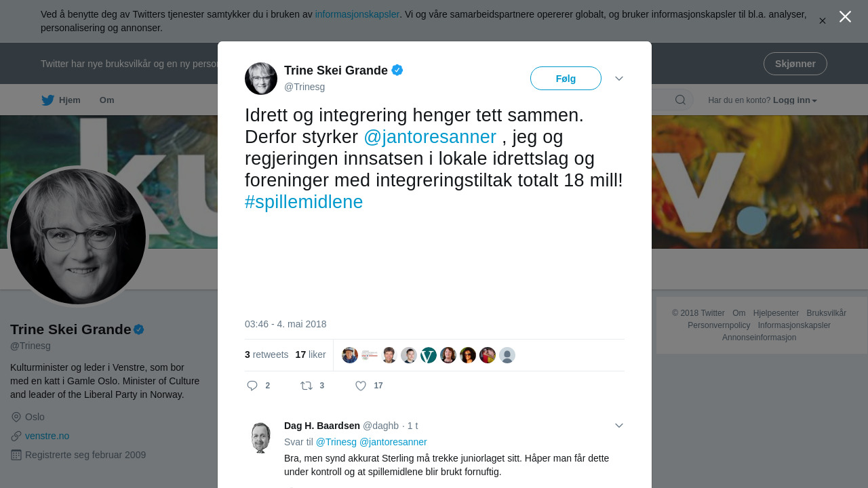Expand options chevron on Dag H. Baardsen reply
Screen dimensions: 868x488
[619, 426]
